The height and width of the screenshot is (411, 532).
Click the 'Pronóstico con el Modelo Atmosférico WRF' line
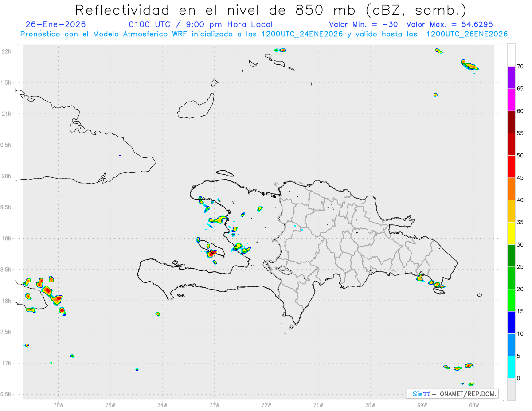pos(264,34)
